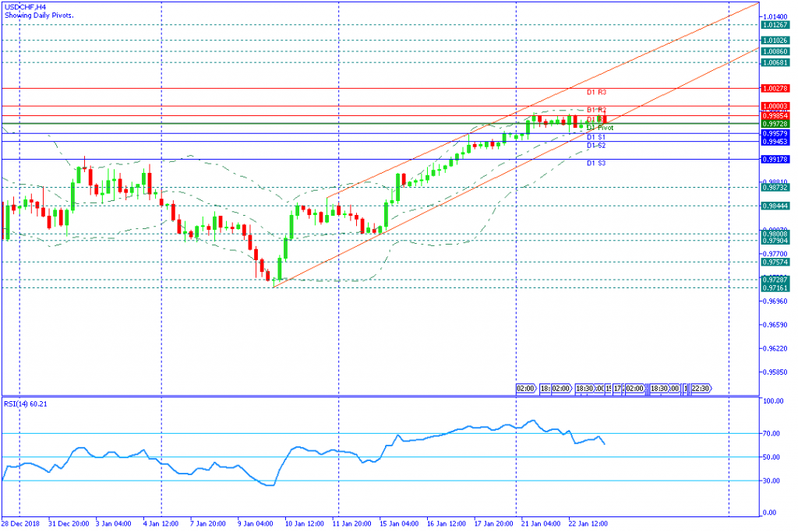This screenshot has height=532, width=798.
Task: Click the teal 1.01267 price tag
Action: click(775, 25)
